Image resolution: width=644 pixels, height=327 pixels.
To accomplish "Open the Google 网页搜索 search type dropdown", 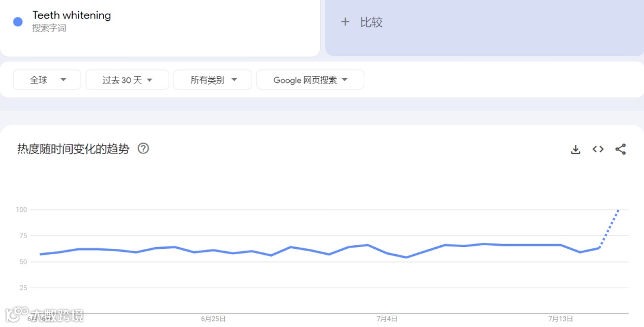I will point(310,80).
